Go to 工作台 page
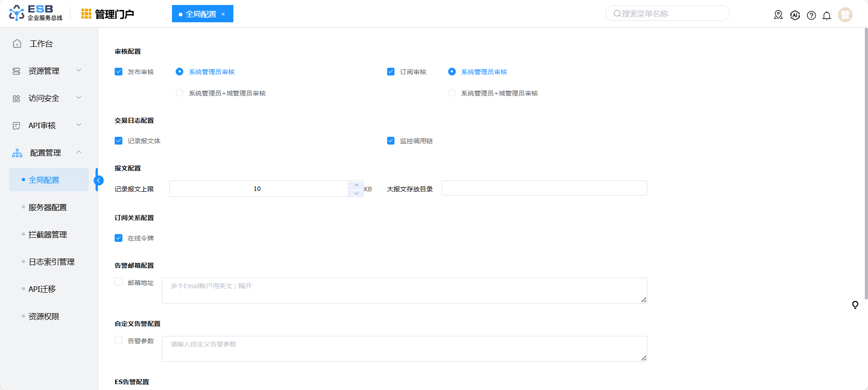The image size is (868, 390). 41,44
